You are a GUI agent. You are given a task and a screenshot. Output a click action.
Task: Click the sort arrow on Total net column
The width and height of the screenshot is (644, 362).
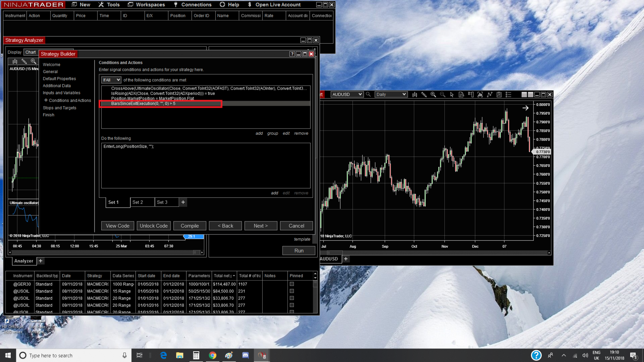(x=234, y=276)
